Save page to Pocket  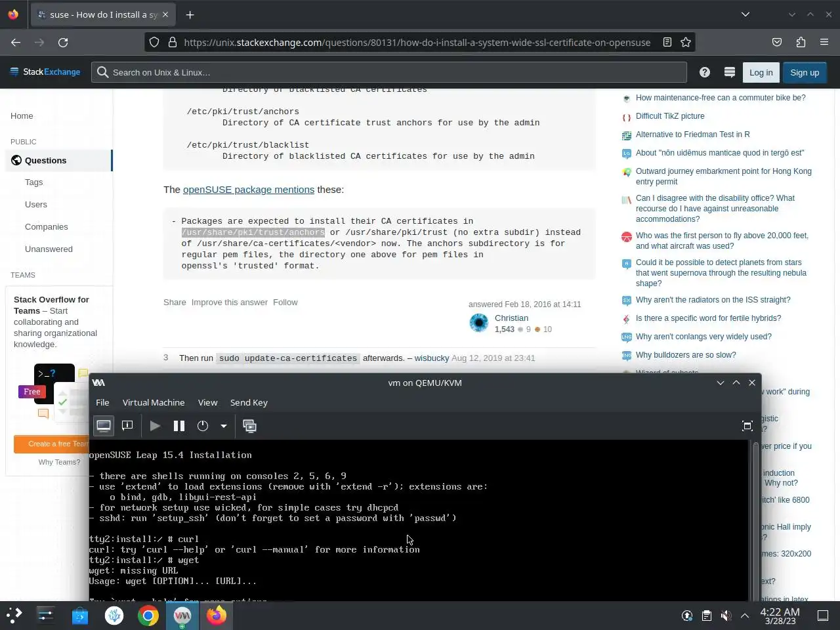777,42
